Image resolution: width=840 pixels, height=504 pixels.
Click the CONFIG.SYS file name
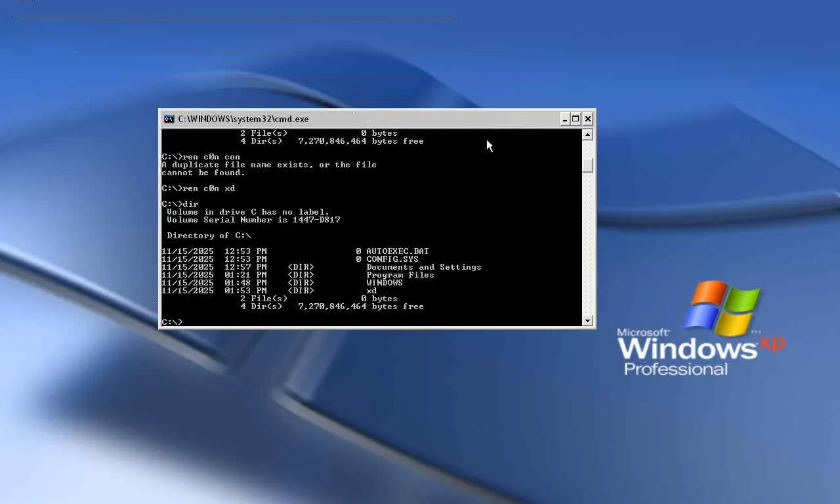pyautogui.click(x=392, y=259)
